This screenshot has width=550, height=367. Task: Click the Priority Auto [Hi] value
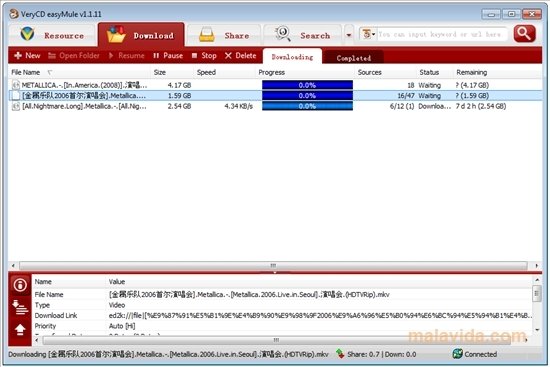click(122, 326)
